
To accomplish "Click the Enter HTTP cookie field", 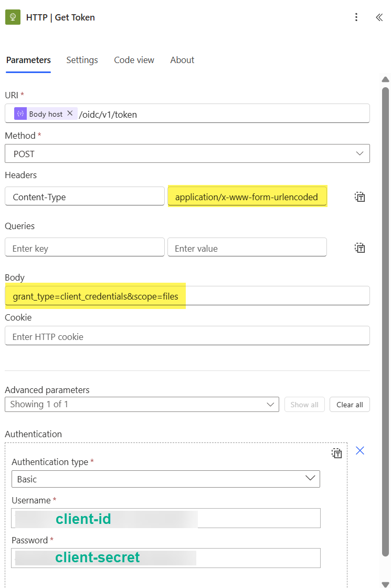I will click(x=187, y=336).
